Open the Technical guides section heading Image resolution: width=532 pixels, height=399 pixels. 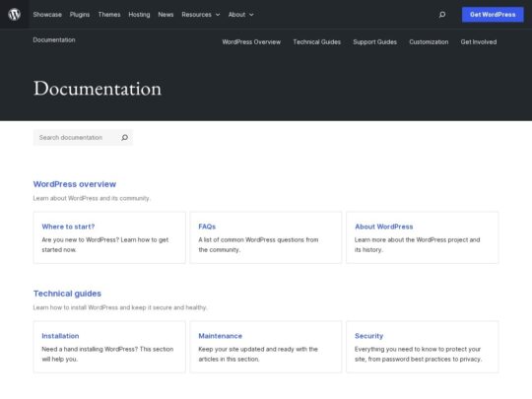point(67,294)
